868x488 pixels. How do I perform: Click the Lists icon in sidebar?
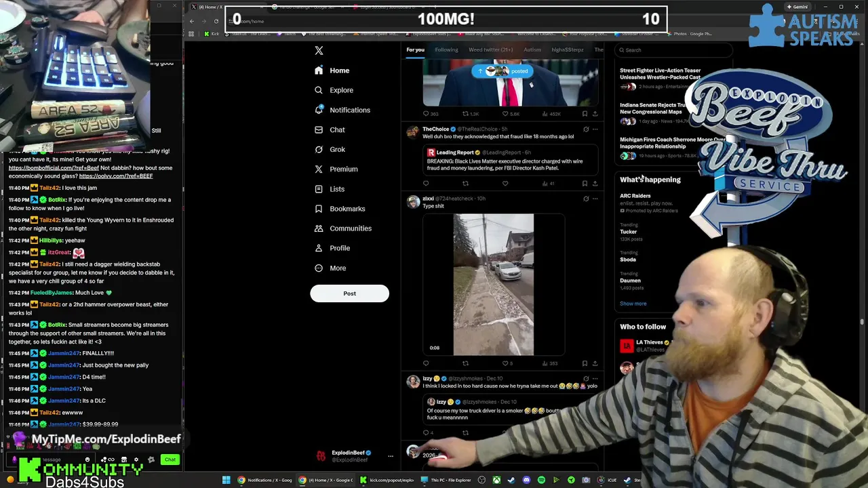coord(319,189)
